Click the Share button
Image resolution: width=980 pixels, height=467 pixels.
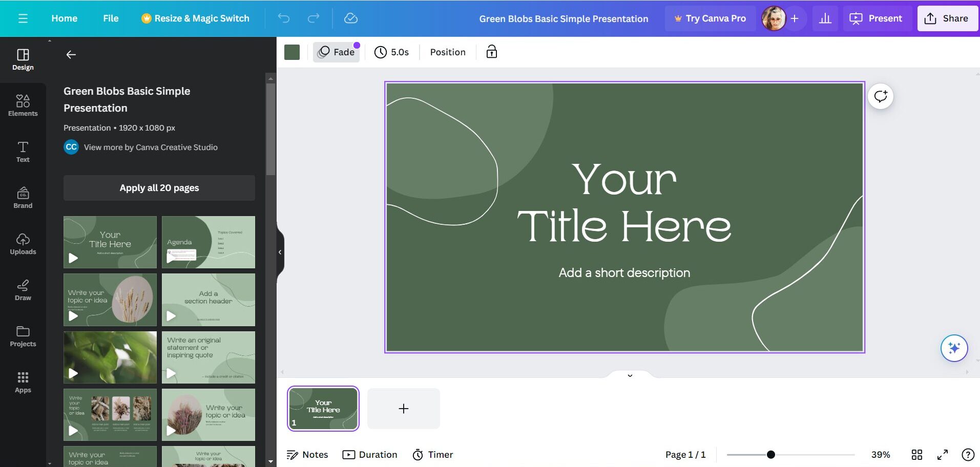tap(947, 18)
